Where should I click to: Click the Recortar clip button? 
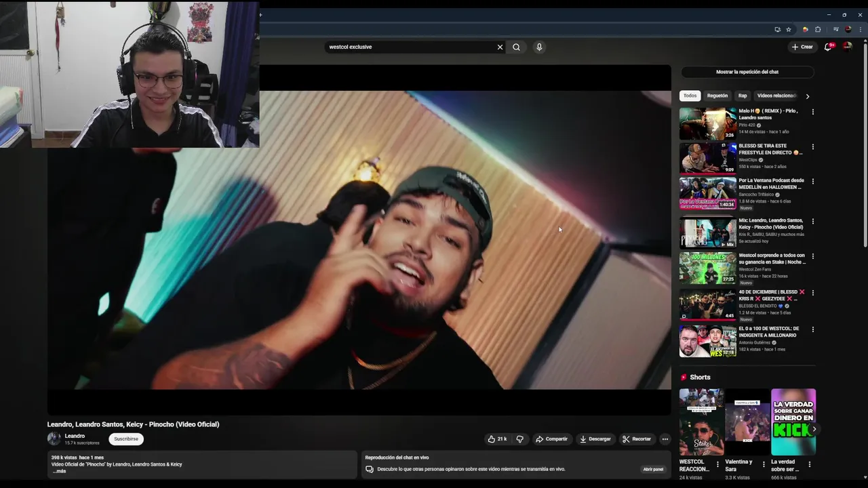point(637,439)
